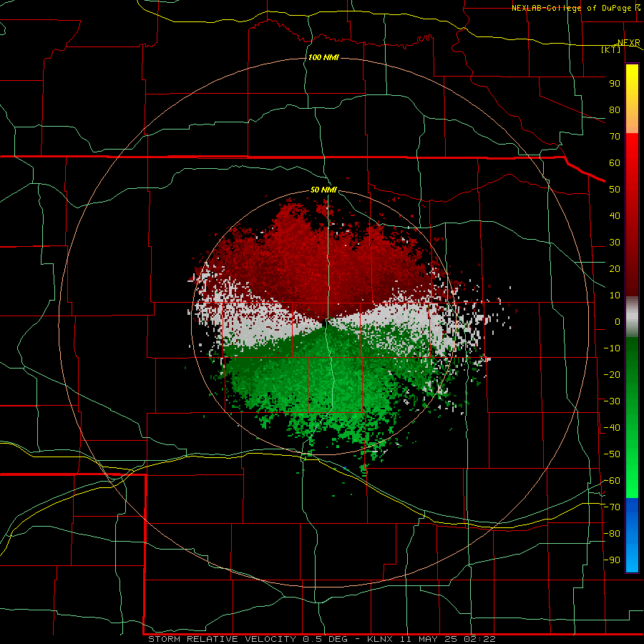
Task: Click the -20 scale label
Action: pyautogui.click(x=612, y=375)
